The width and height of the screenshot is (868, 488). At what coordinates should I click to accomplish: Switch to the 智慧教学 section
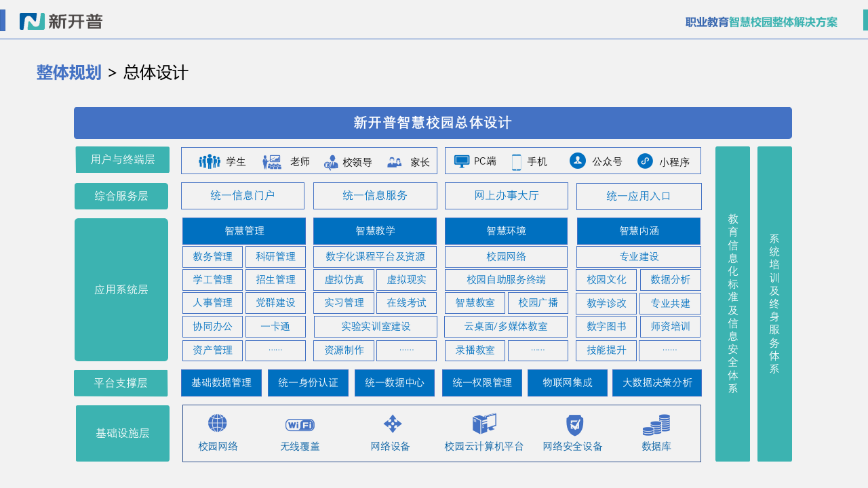[375, 231]
